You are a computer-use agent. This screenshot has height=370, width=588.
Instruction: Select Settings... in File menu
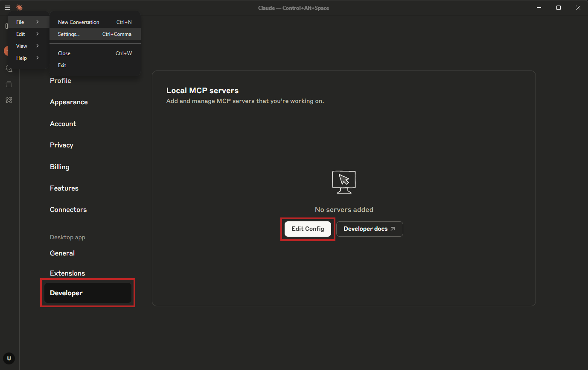pyautogui.click(x=95, y=34)
